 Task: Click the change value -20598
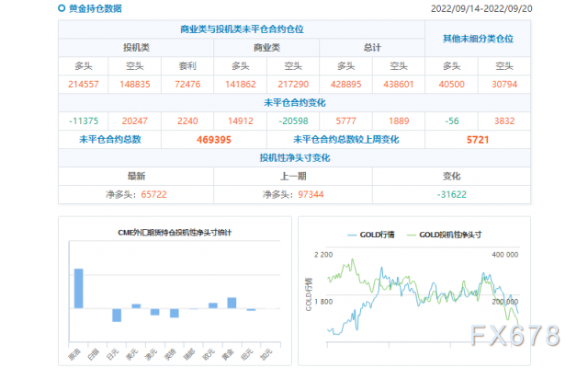pyautogui.click(x=293, y=121)
